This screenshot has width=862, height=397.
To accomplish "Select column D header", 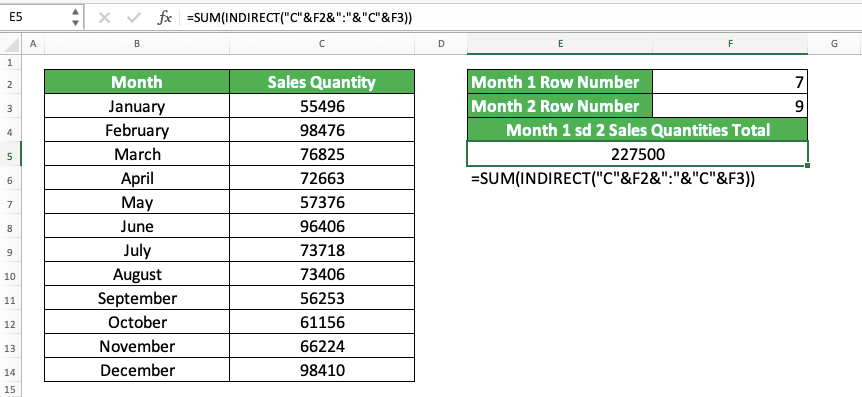I will (441, 43).
